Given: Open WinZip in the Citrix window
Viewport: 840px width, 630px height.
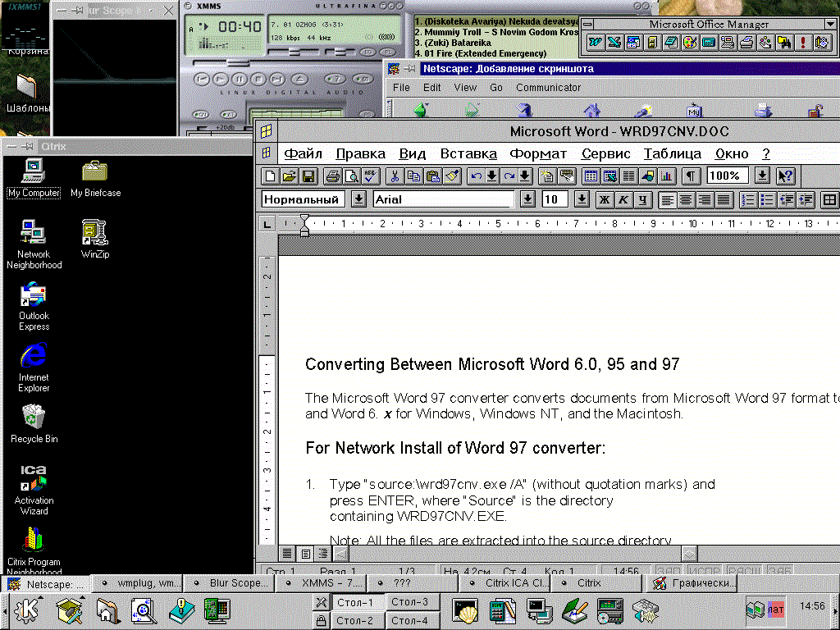Looking at the screenshot, I should click(x=95, y=240).
